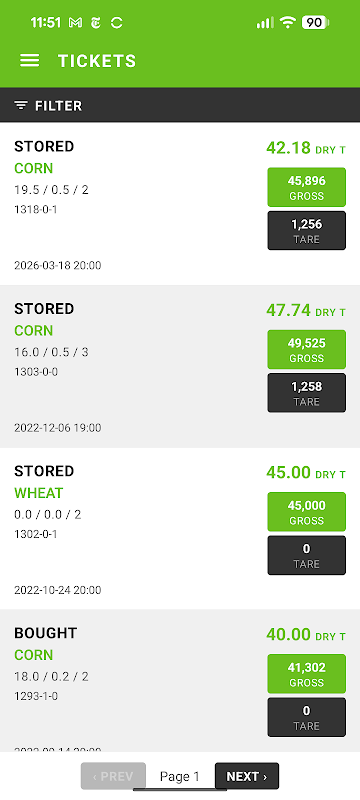Tap the 45,896 GROSS weight badge
Image resolution: width=360 pixels, height=800 pixels.
[x=306, y=187]
